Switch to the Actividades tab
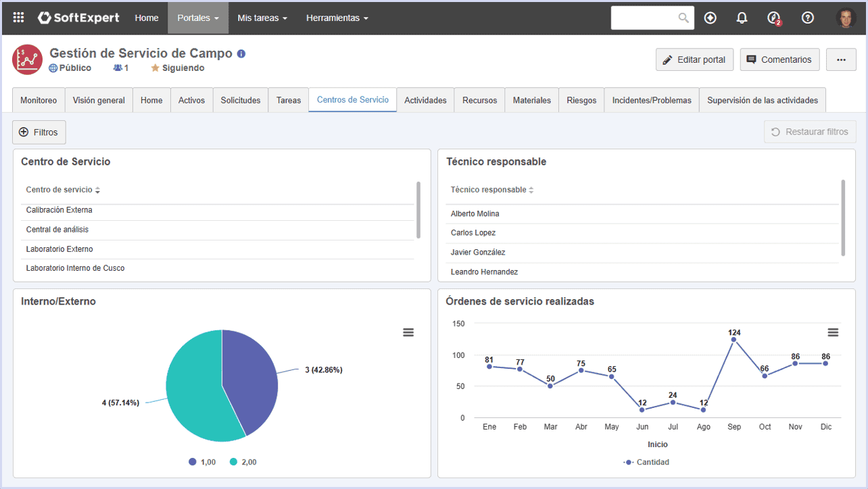This screenshot has width=868, height=489. click(x=425, y=100)
